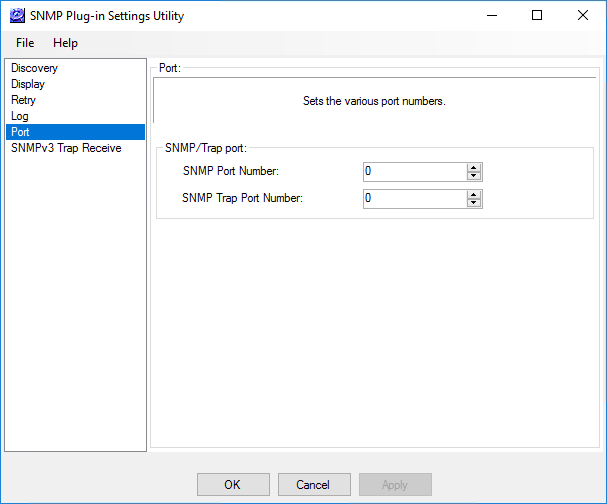Open the Retry settings category
The height and width of the screenshot is (504, 607).
click(24, 100)
